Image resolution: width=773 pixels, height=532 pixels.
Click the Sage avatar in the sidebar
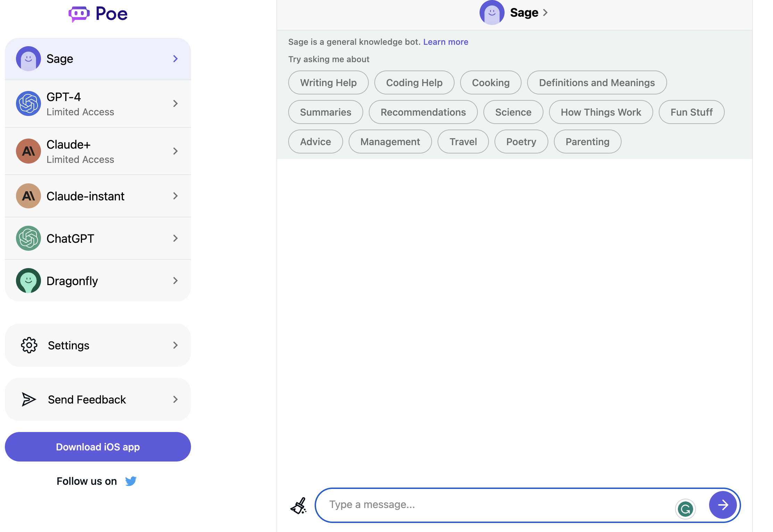tap(28, 59)
